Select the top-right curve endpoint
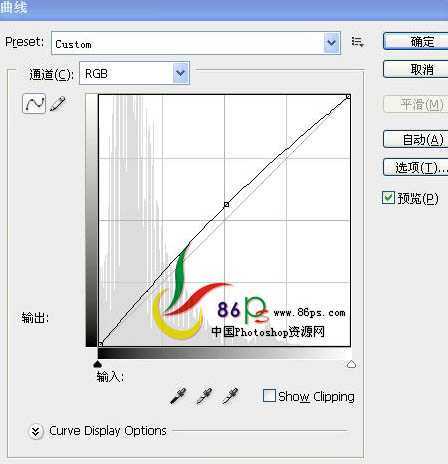 tap(348, 96)
